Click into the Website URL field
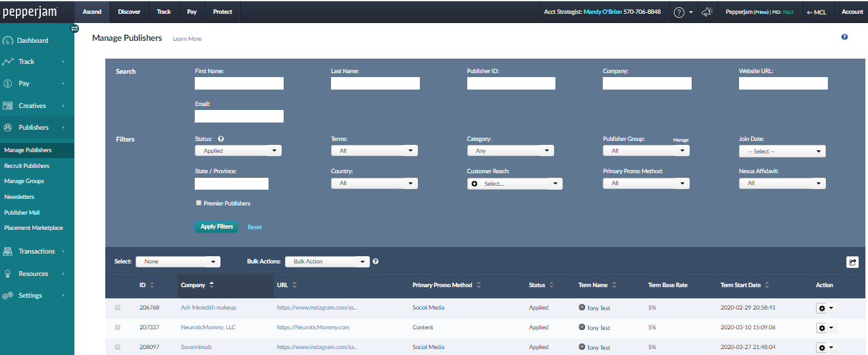The width and height of the screenshot is (868, 355). point(783,83)
